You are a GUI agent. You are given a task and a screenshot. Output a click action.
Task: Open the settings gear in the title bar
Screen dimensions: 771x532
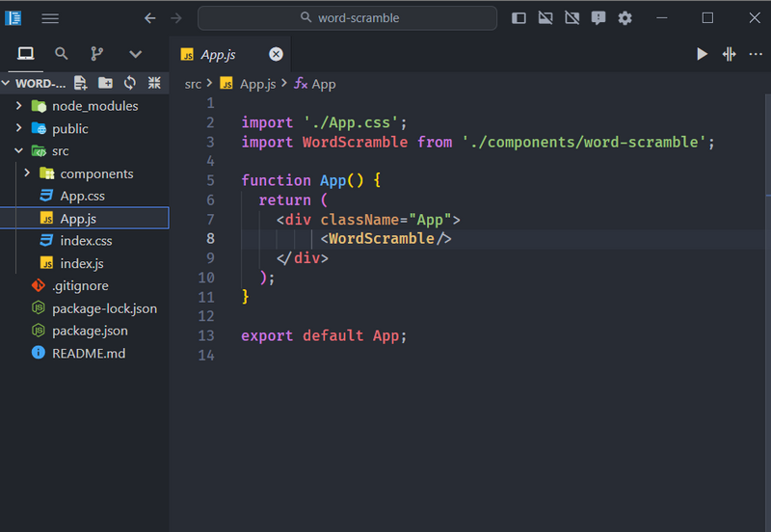coord(625,18)
